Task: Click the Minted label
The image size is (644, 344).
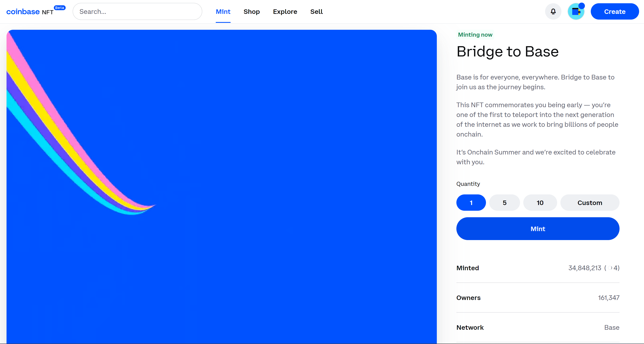Action: pos(467,268)
